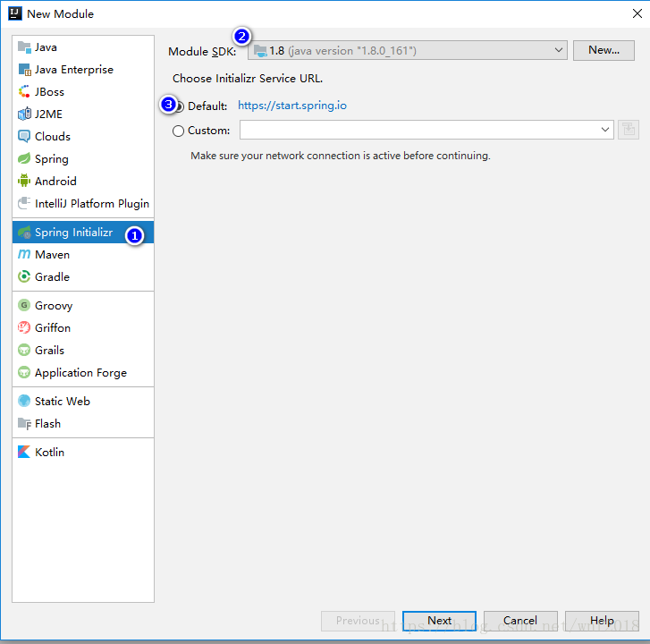Image resolution: width=650 pixels, height=644 pixels.
Task: Choose Java module type label
Action: click(x=46, y=47)
